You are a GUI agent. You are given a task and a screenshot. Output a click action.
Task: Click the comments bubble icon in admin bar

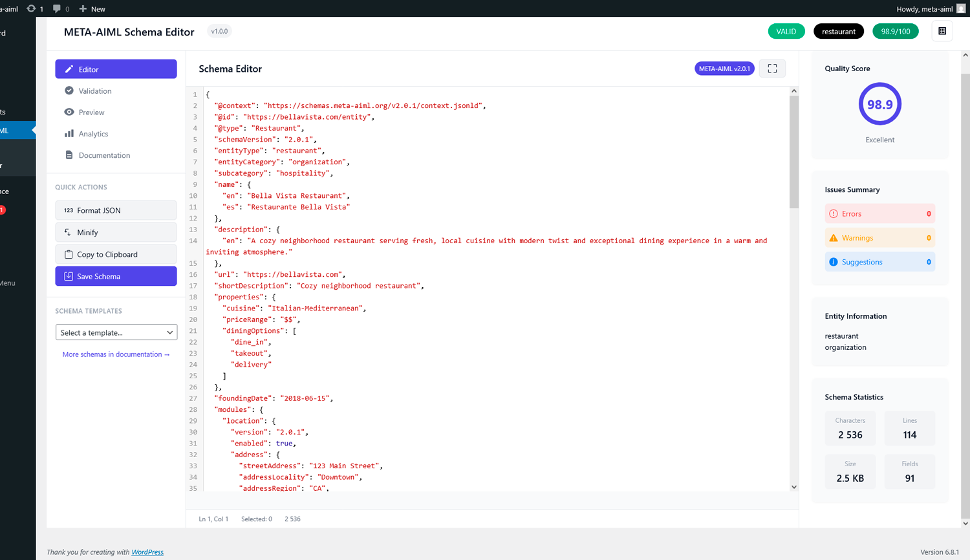tap(57, 9)
